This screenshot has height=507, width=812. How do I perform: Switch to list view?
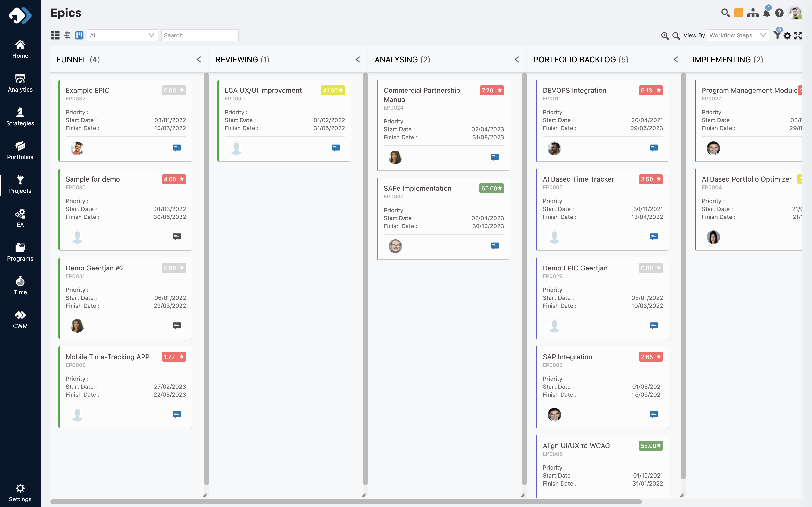point(55,35)
